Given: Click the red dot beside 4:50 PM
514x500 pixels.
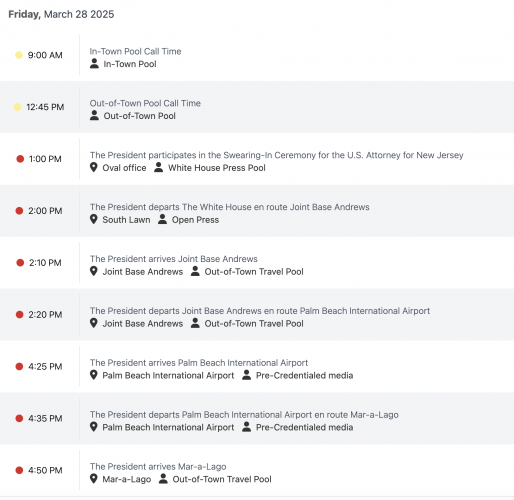Looking at the screenshot, I should (x=19, y=470).
